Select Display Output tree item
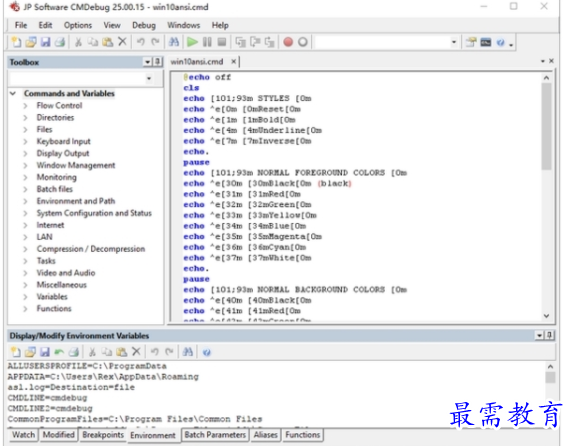The width and height of the screenshot is (571, 446). 63,153
